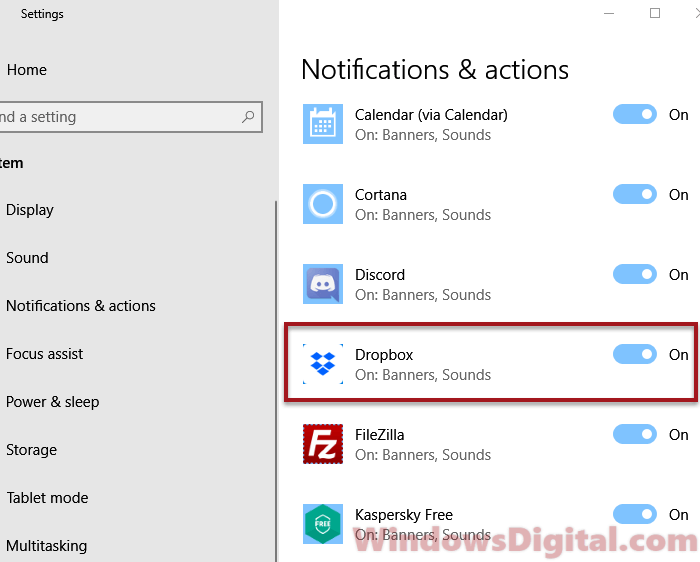
Task: Click the Kaspersky Free shield icon
Action: (323, 524)
